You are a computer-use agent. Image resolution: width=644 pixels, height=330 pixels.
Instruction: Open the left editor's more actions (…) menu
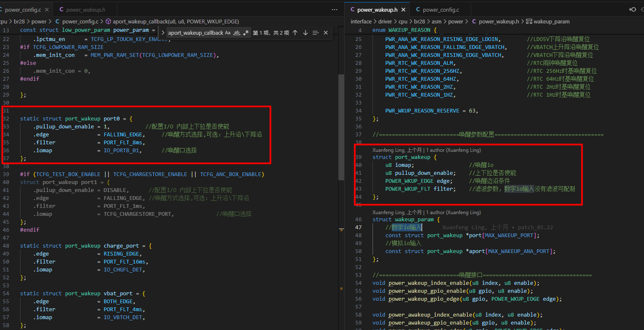[x=334, y=9]
